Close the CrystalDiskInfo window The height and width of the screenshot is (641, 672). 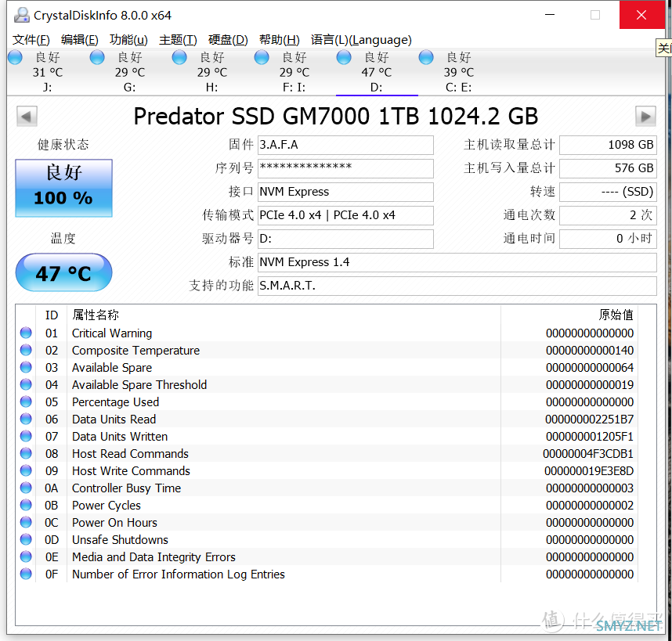tap(641, 15)
